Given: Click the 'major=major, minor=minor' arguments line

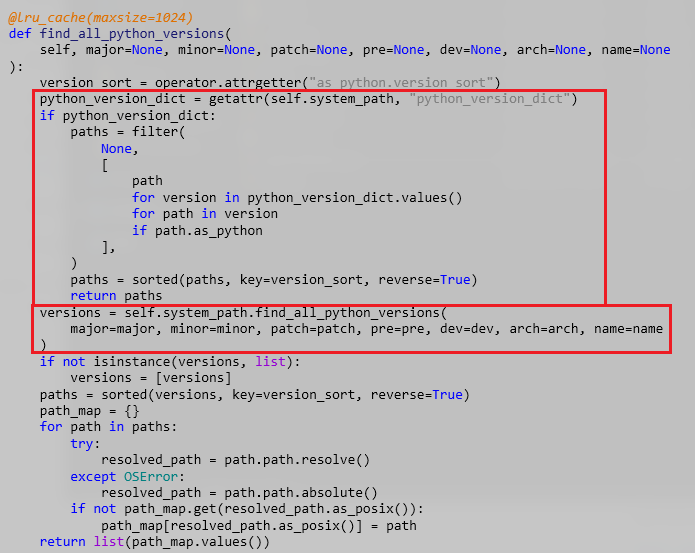Looking at the screenshot, I should (x=367, y=329).
